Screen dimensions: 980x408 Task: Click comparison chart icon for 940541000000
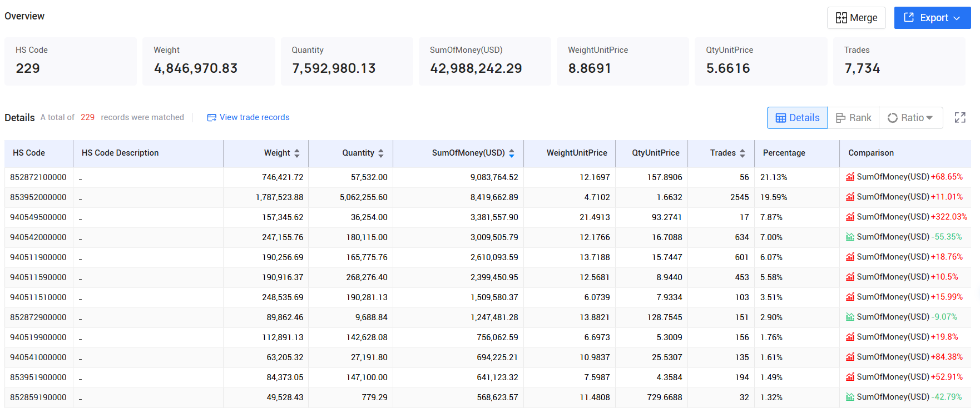tap(850, 357)
